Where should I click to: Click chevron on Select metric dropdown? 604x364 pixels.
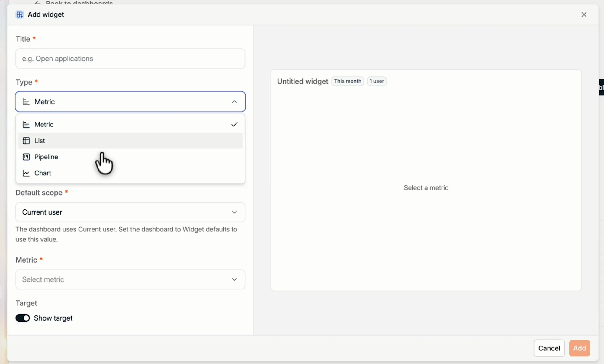(x=234, y=279)
